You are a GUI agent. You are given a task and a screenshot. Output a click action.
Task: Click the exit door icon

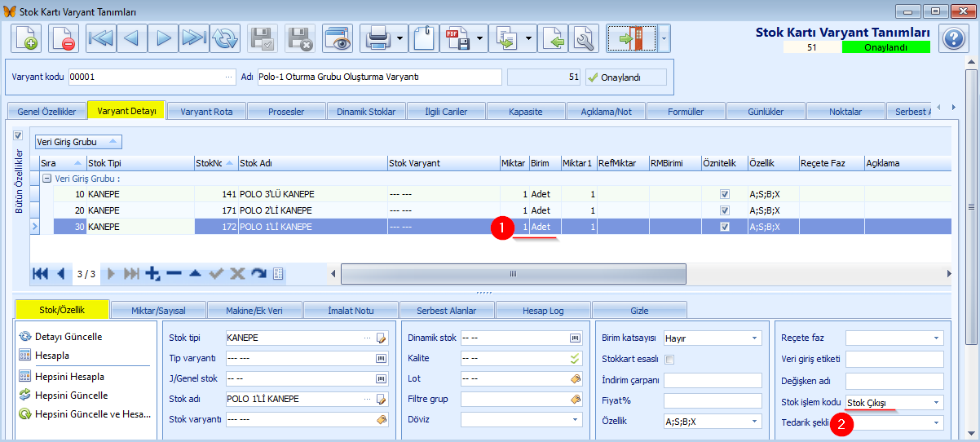(x=632, y=38)
